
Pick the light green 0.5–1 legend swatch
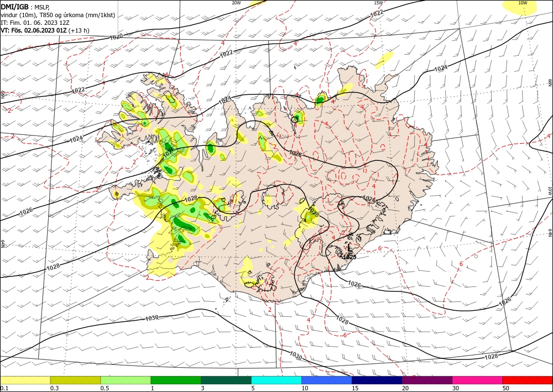point(126,380)
